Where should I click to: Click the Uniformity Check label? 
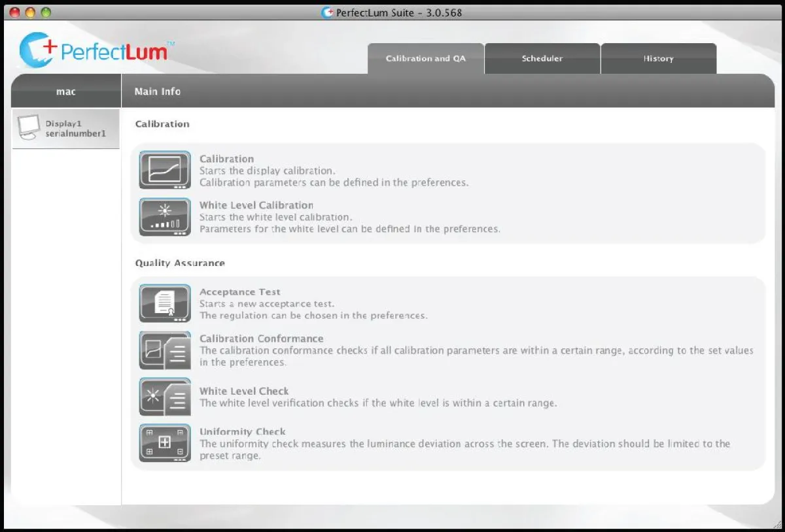point(243,431)
